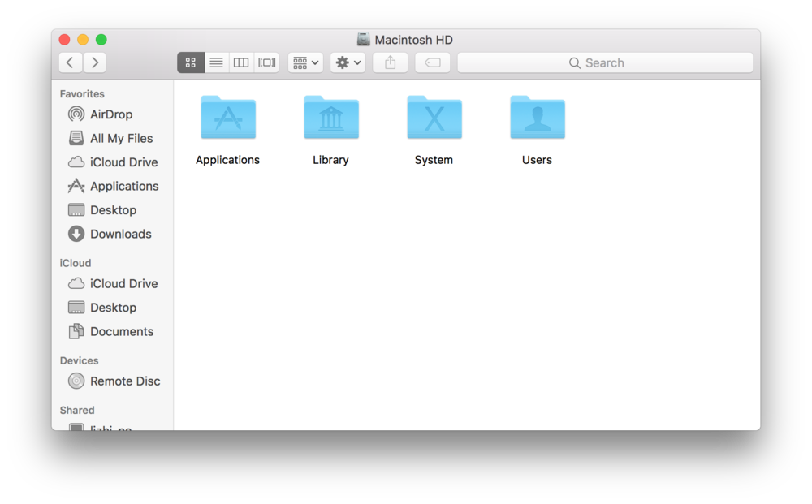The image size is (812, 504).
Task: Open Documents in the sidebar
Action: pos(112,331)
